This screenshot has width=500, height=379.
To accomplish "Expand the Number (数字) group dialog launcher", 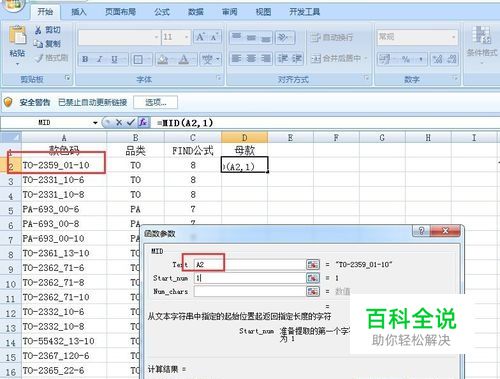I will (x=455, y=78).
